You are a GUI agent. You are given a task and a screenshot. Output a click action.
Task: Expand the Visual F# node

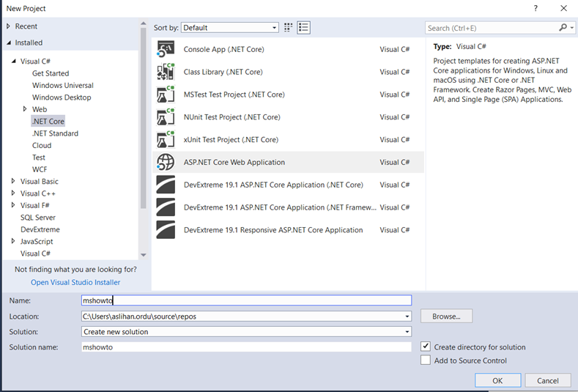pos(13,205)
